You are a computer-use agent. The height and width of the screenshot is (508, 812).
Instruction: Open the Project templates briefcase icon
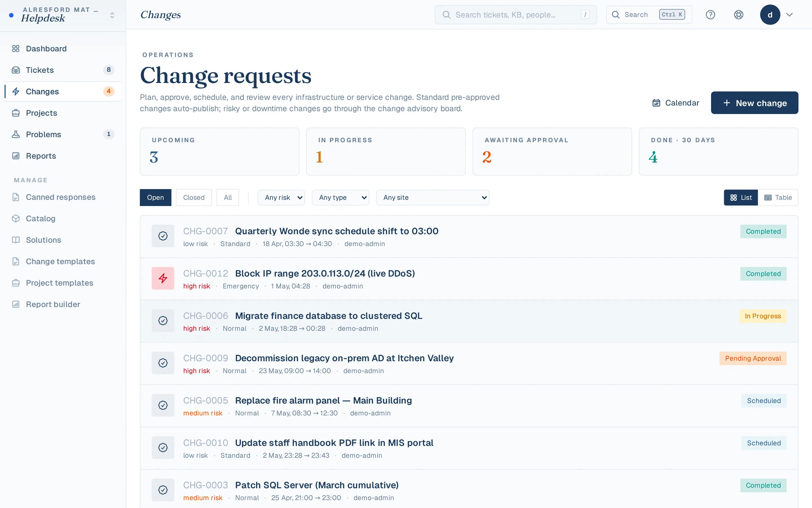pyautogui.click(x=16, y=283)
